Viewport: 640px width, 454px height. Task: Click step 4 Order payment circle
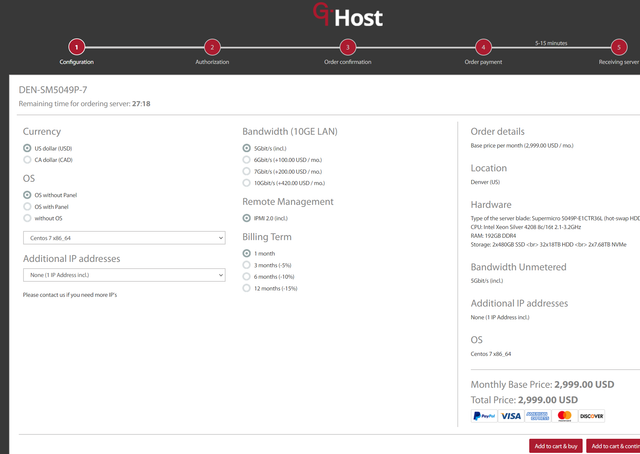tap(483, 47)
